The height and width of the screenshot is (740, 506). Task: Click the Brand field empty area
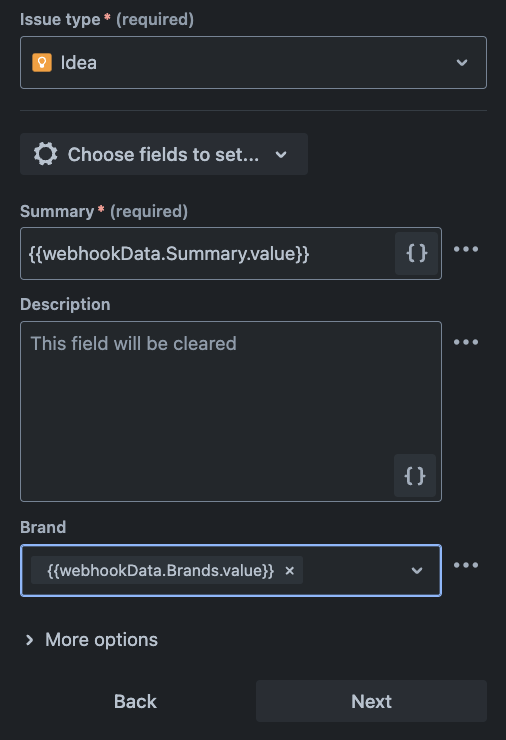[x=355, y=571]
